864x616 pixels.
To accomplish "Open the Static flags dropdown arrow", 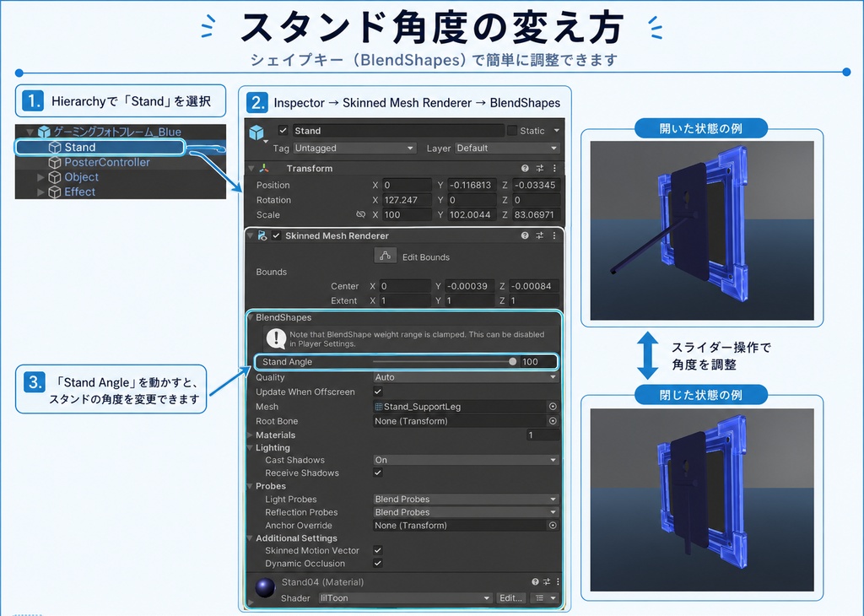I will (557, 131).
